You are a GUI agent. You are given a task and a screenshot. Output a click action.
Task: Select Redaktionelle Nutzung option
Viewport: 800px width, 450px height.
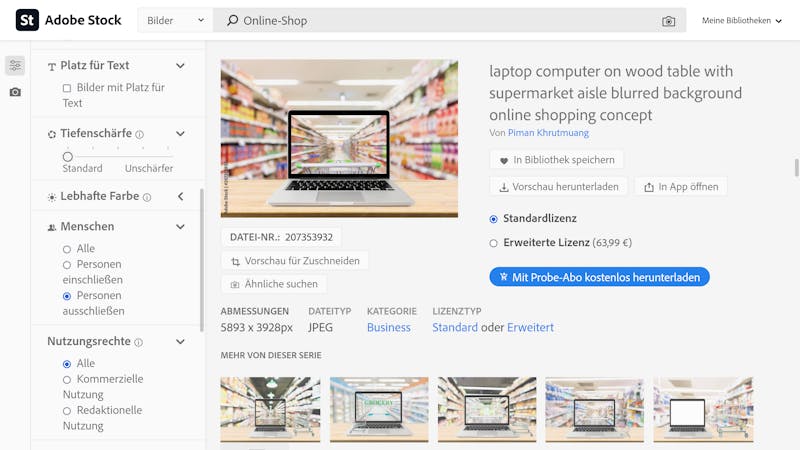67,411
